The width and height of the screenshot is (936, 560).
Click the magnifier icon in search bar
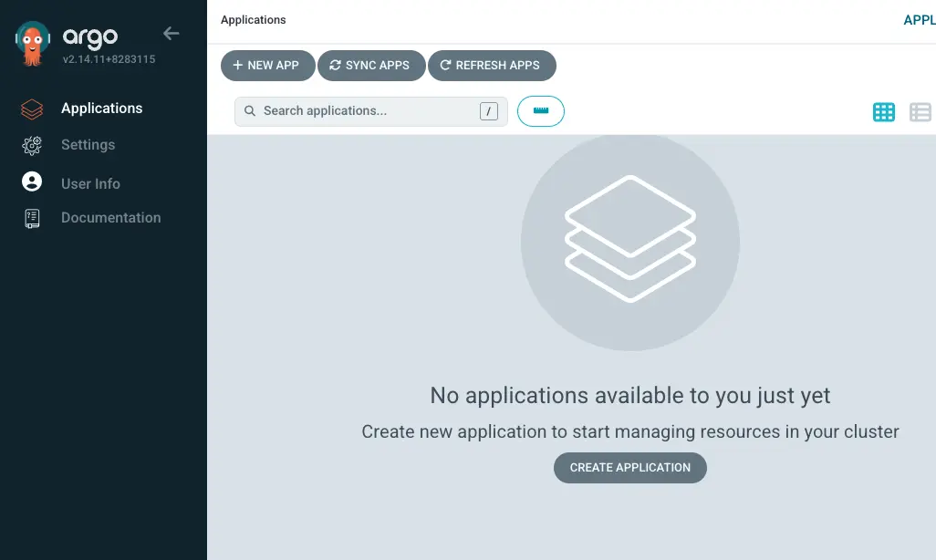[x=248, y=110]
